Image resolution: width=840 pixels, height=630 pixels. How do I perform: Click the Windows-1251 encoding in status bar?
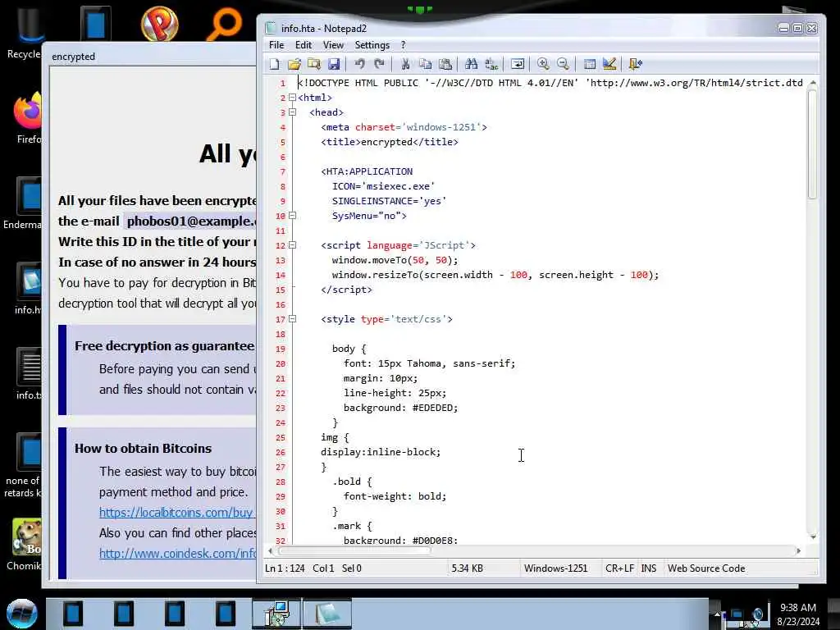[555, 568]
